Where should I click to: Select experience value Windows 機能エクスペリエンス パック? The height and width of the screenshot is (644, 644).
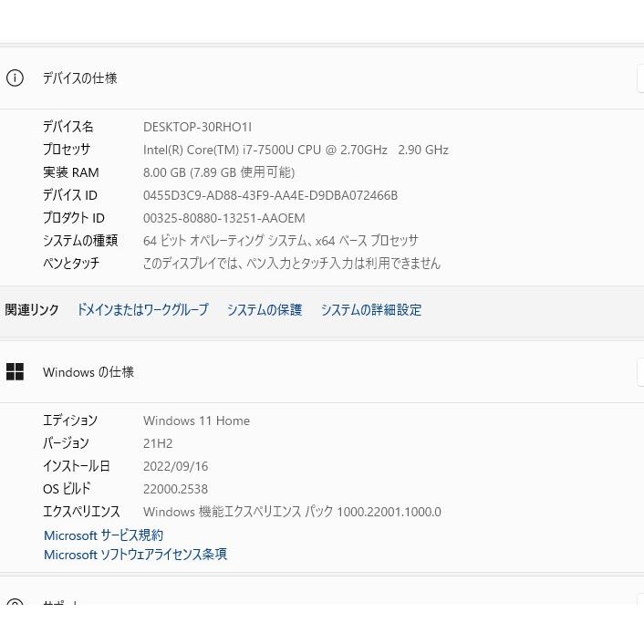[x=292, y=512]
